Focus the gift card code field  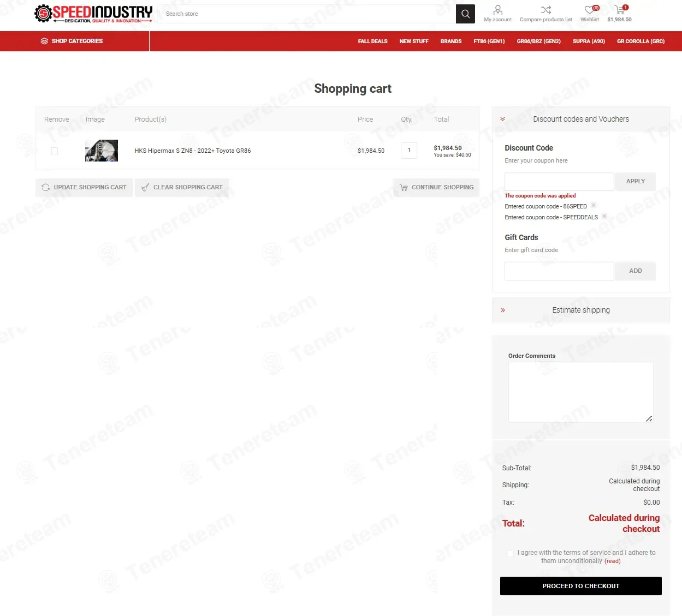point(559,271)
